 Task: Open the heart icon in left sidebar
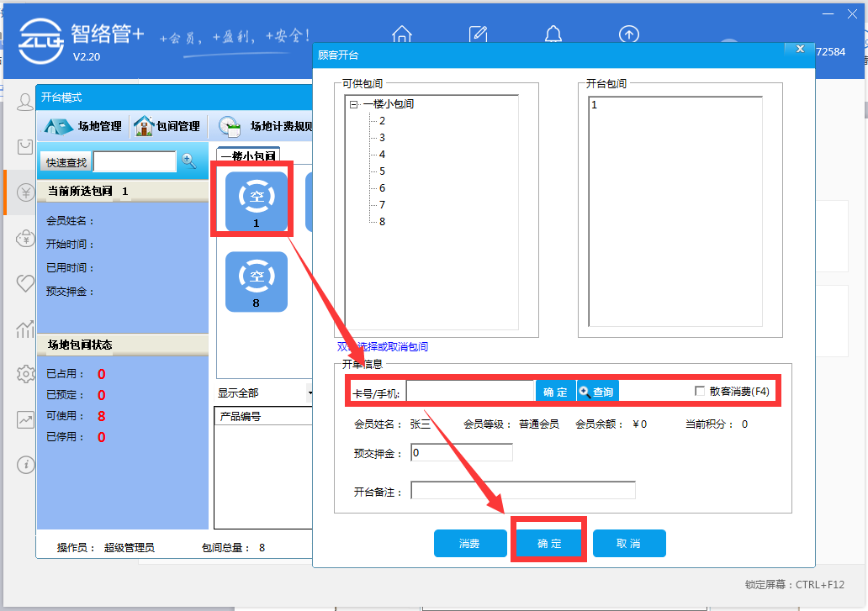coord(26,282)
